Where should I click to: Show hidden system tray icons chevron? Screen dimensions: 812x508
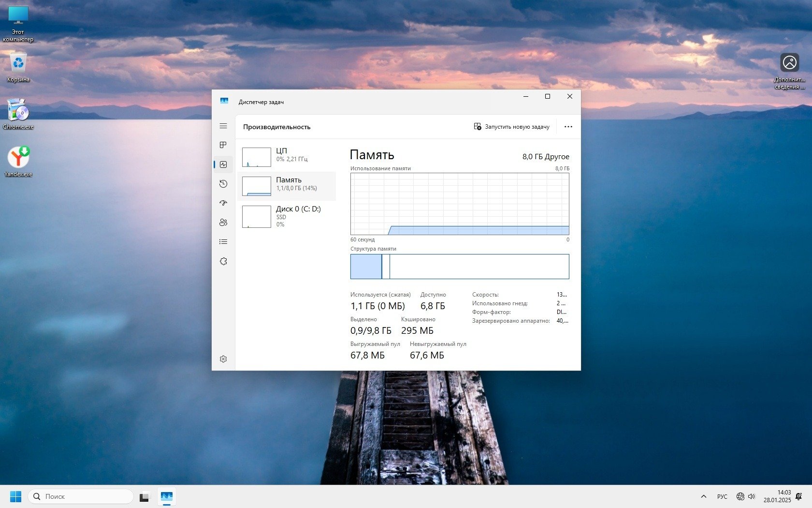[703, 496]
